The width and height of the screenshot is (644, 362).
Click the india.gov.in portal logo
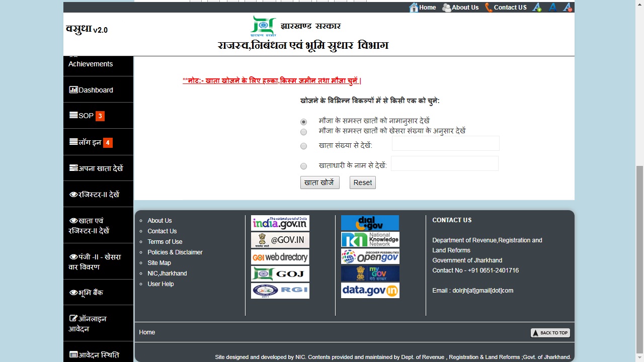tap(280, 223)
